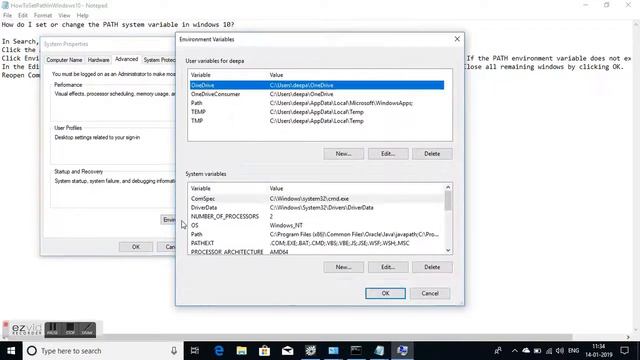Click Pause on the Ezvid recorder

(x=52, y=329)
